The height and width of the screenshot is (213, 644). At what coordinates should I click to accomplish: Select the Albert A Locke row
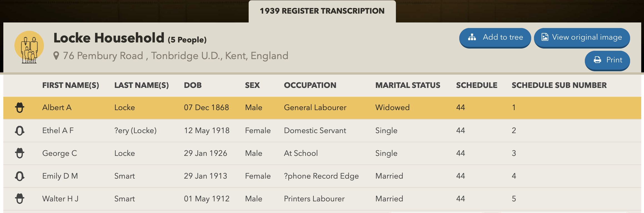[322, 108]
